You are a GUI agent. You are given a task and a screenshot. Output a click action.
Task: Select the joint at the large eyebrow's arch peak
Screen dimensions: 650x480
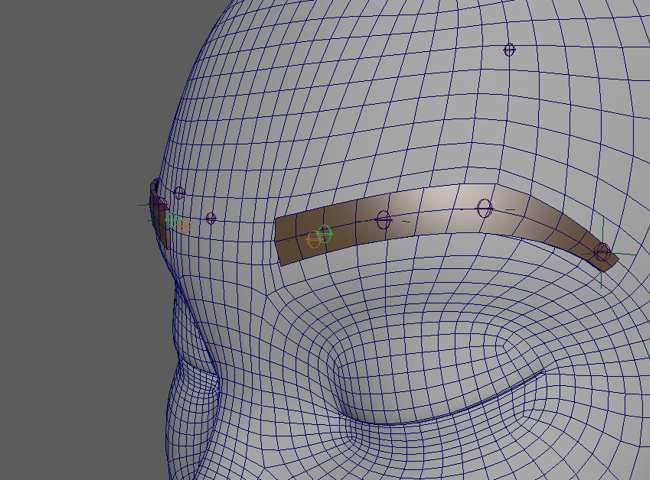pyautogui.click(x=484, y=208)
